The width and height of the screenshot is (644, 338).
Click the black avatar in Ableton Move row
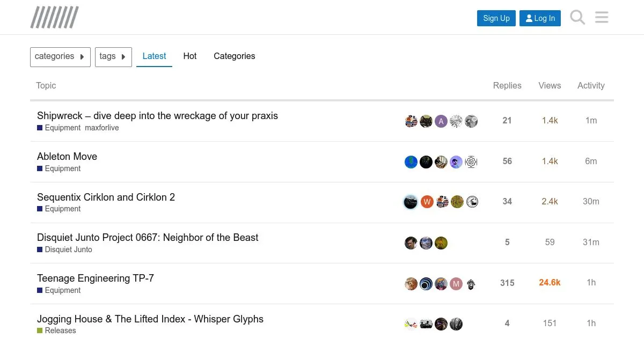click(x=426, y=162)
